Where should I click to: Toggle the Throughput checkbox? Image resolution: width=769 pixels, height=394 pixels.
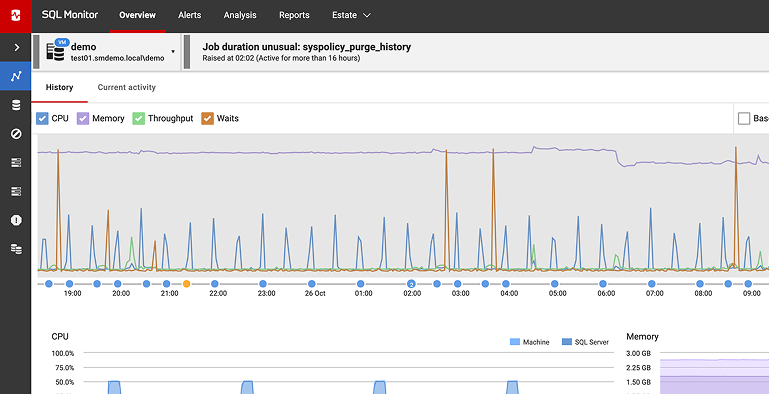(x=139, y=118)
